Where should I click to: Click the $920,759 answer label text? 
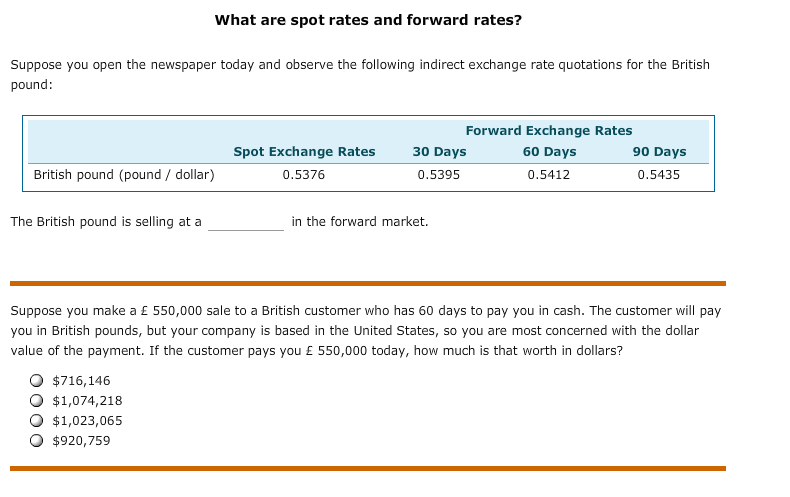(81, 441)
